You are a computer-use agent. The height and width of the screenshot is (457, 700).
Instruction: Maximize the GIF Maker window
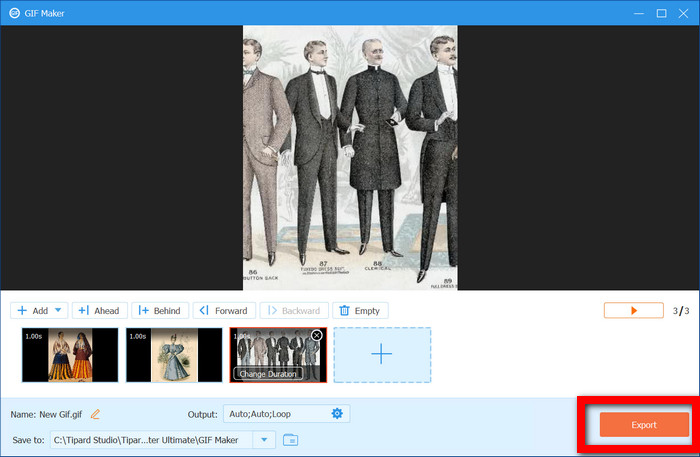(661, 13)
